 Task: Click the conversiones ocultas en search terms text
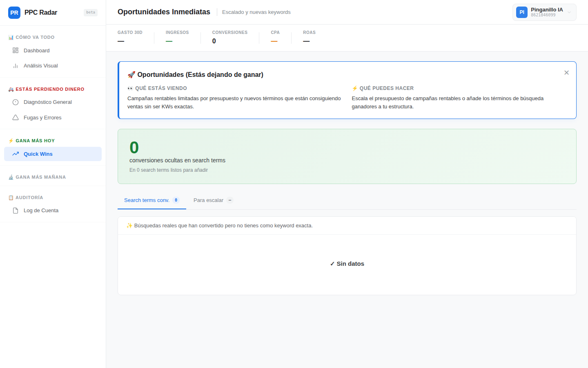pyautogui.click(x=177, y=160)
